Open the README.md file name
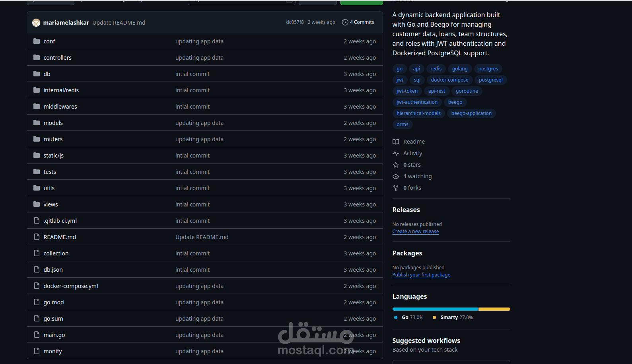 [60, 237]
